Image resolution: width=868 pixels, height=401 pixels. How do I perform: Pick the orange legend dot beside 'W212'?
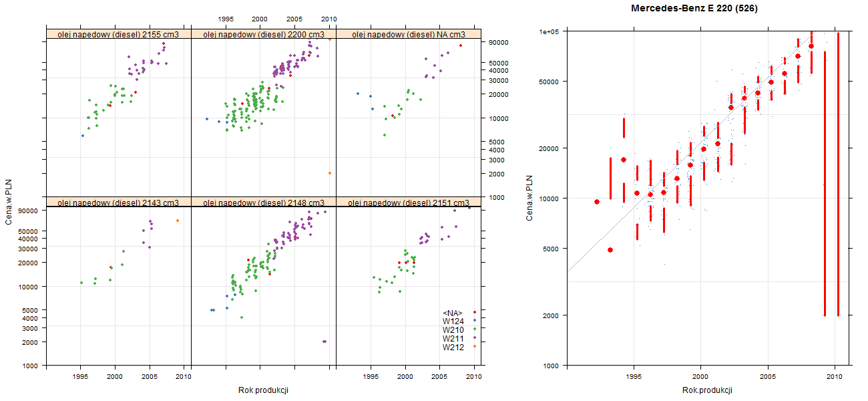pos(474,347)
